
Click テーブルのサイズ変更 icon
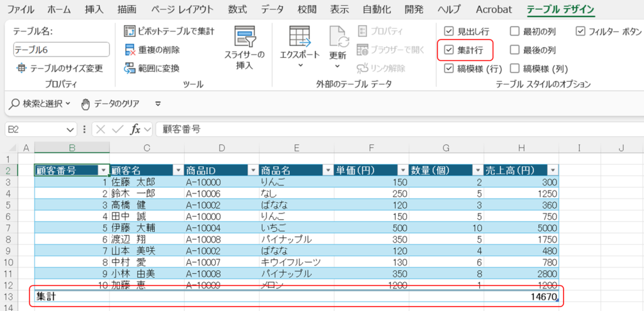(21, 68)
